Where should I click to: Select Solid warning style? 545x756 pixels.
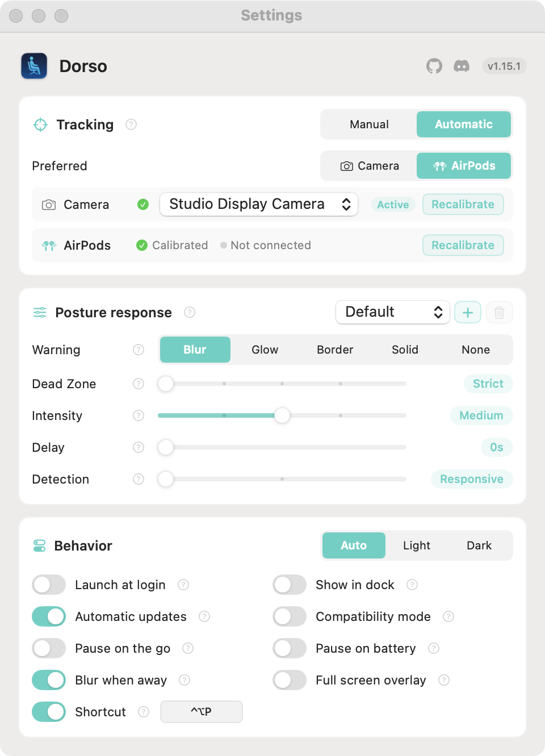[405, 350]
